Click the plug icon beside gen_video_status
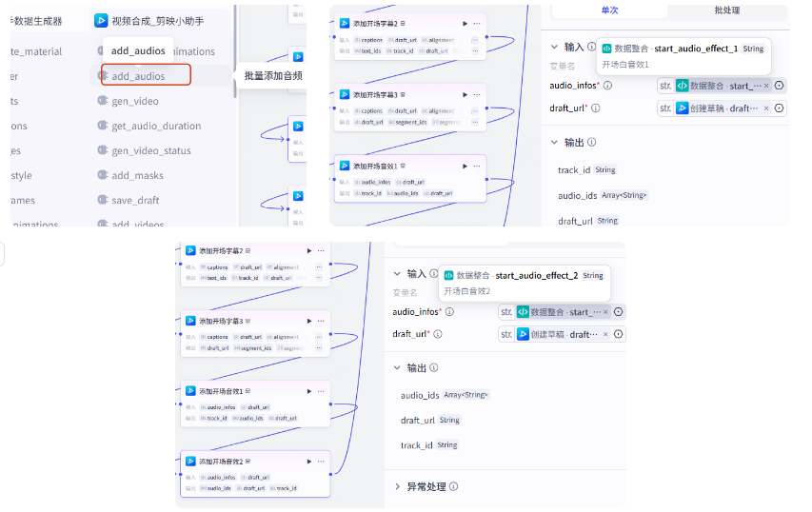This screenshot has width=812, height=512. click(x=103, y=150)
